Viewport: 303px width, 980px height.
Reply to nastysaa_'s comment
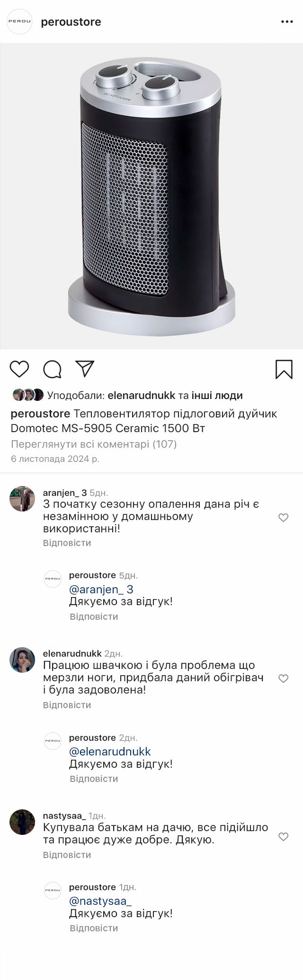(x=67, y=855)
